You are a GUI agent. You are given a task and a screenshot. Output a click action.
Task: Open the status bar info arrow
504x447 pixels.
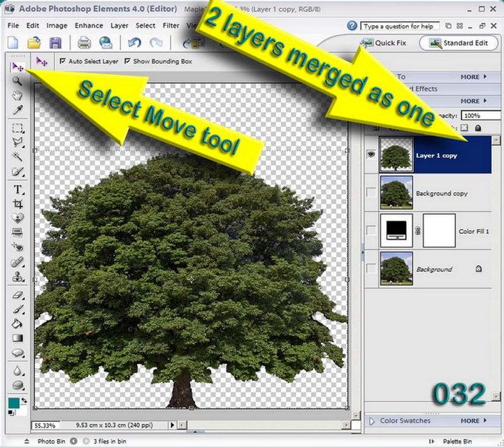(172, 425)
